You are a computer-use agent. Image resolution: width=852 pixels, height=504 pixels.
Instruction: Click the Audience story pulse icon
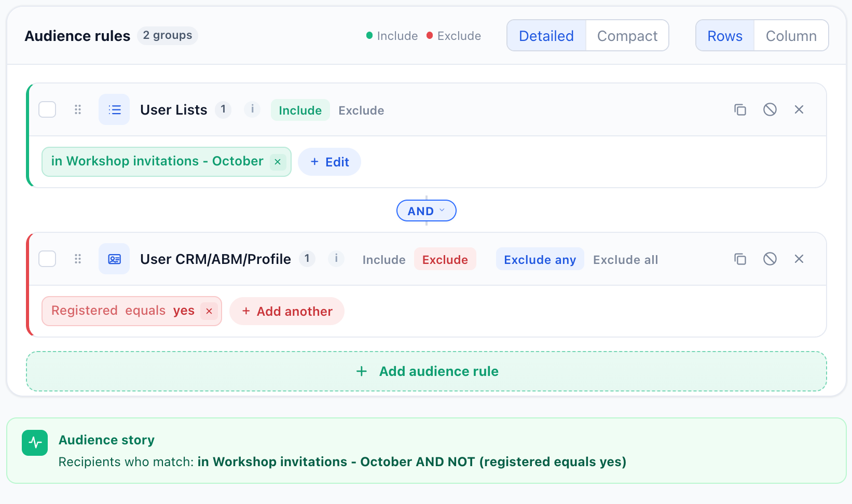35,443
